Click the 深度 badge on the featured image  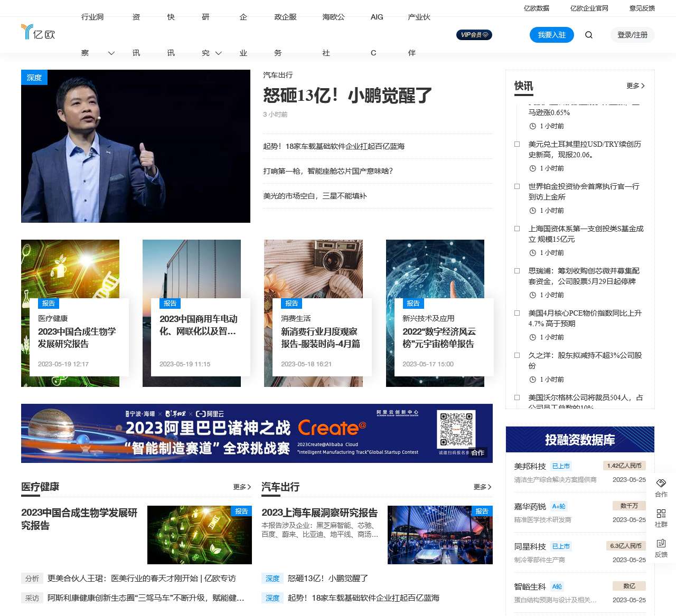pos(34,78)
